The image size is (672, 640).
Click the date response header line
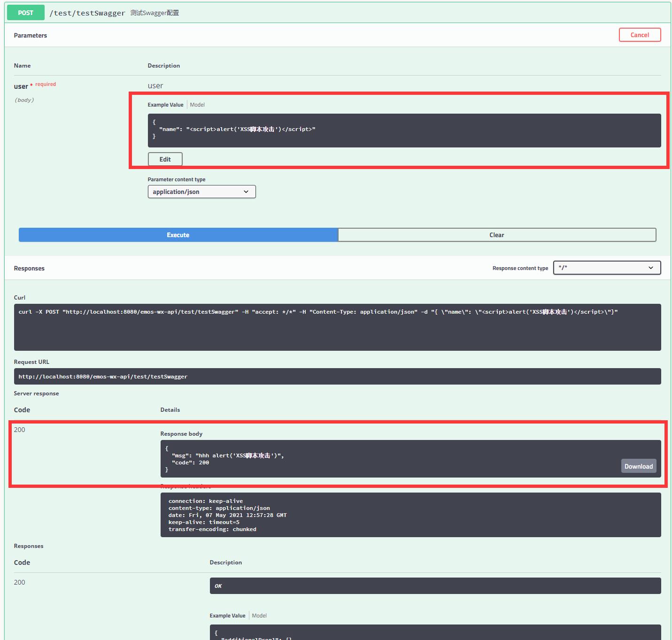[x=228, y=515]
